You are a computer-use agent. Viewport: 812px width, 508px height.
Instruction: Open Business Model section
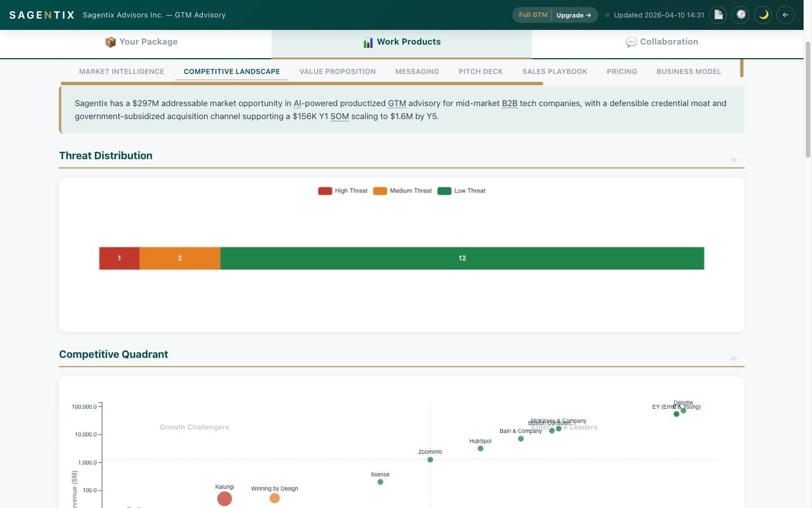tap(689, 72)
